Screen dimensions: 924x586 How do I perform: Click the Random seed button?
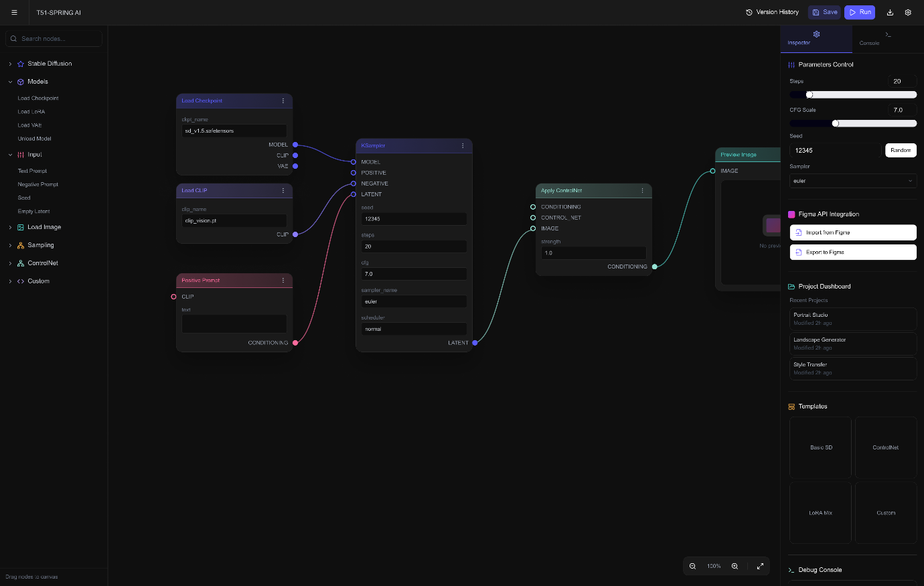tap(900, 150)
